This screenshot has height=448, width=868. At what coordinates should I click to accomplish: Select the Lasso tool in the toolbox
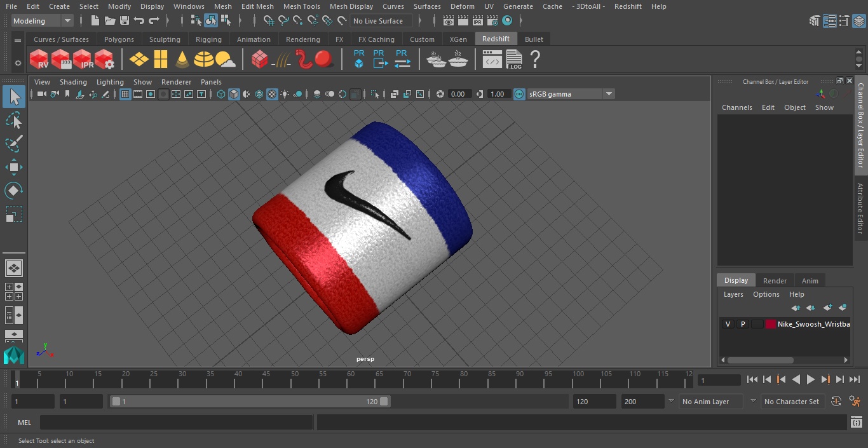coord(14,120)
